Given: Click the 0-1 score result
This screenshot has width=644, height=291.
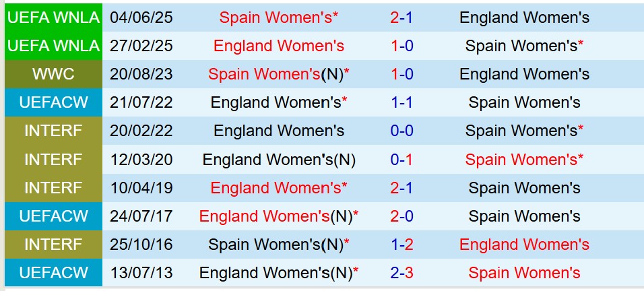Looking at the screenshot, I should 401,160.
